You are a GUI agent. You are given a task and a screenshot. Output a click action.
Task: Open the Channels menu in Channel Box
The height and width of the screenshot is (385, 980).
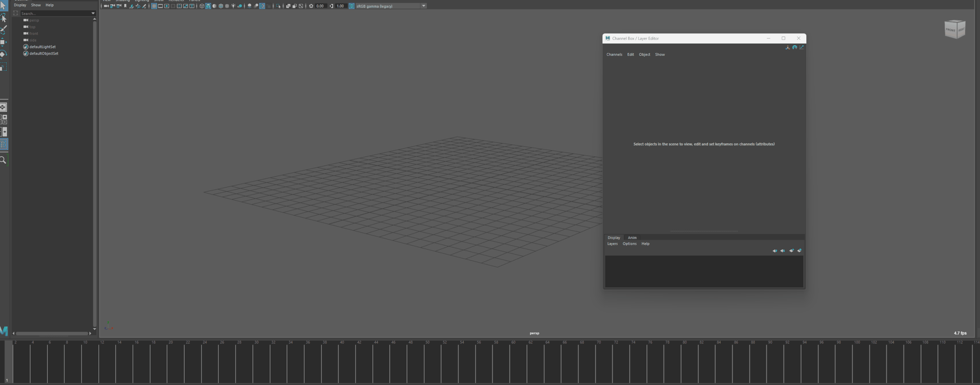(x=614, y=55)
